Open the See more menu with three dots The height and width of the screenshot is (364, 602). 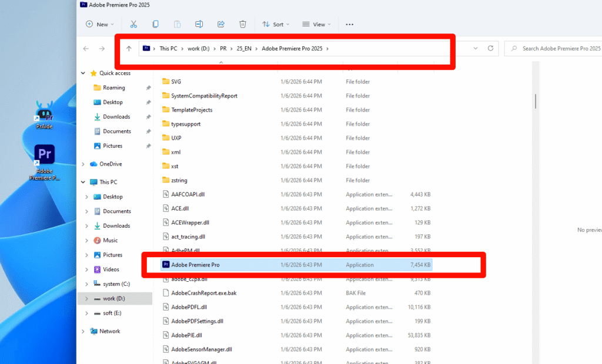(349, 24)
